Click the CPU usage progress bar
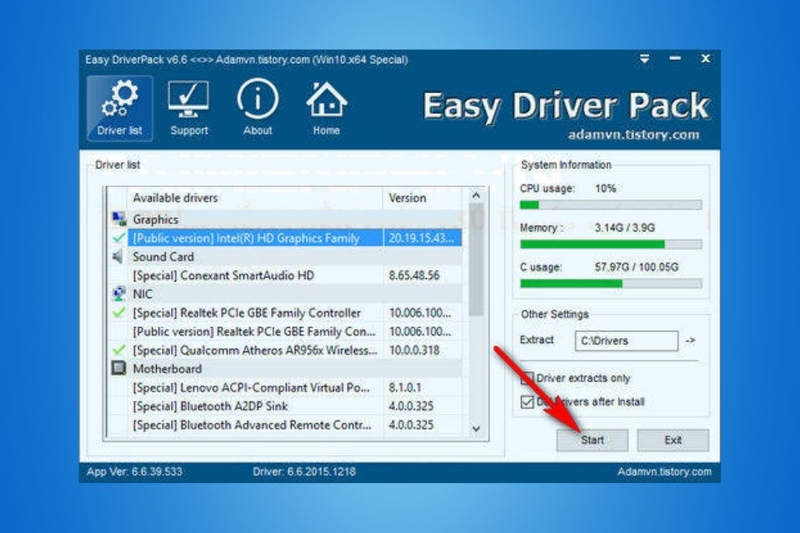This screenshot has width=800, height=533. click(611, 205)
